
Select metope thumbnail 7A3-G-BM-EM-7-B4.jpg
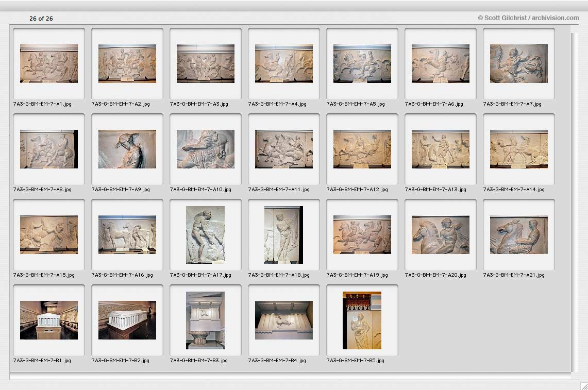[284, 320]
